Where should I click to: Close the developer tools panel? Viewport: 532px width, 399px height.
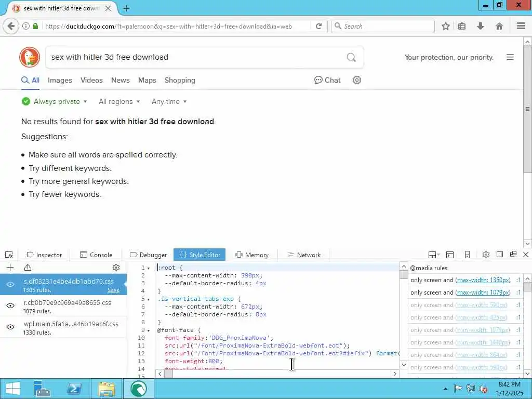tap(526, 255)
